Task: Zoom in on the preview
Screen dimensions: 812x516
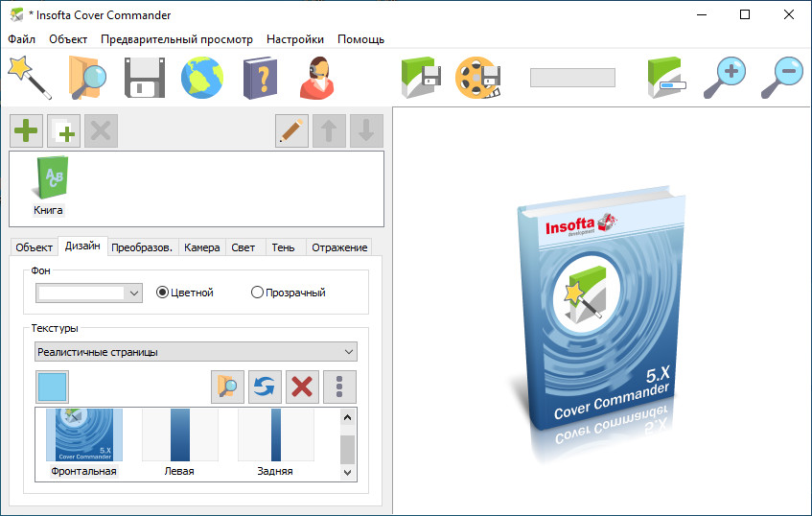Action: tap(724, 78)
